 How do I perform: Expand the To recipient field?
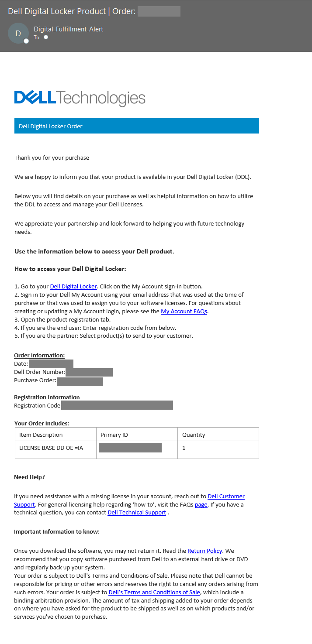[x=45, y=38]
